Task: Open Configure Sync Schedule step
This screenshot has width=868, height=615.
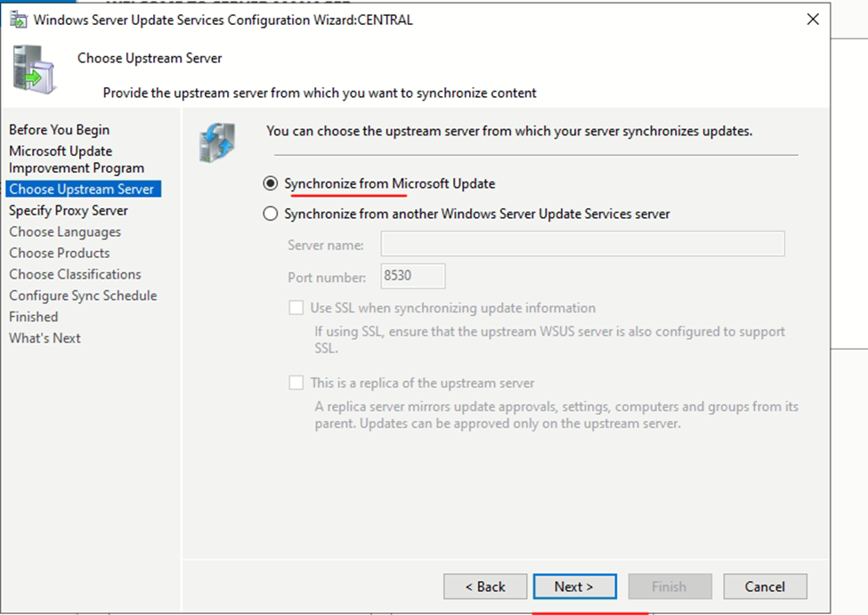Action: [83, 295]
